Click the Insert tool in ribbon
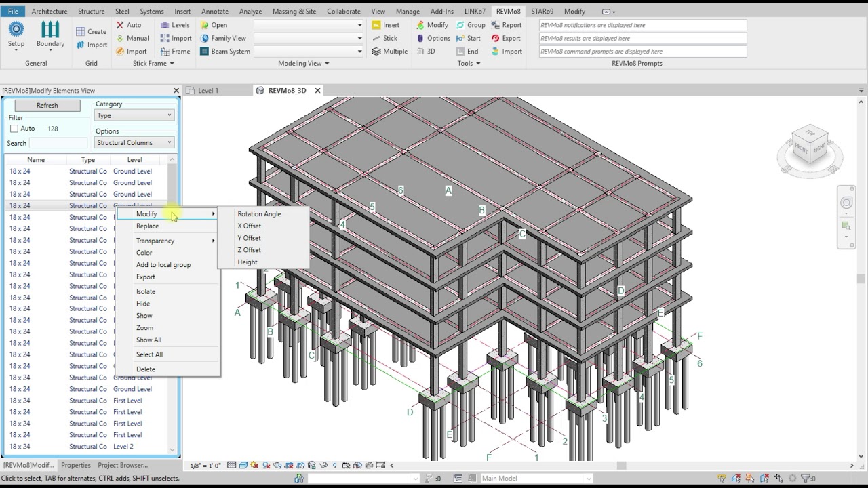Screen dimensions: 868x488 386,25
